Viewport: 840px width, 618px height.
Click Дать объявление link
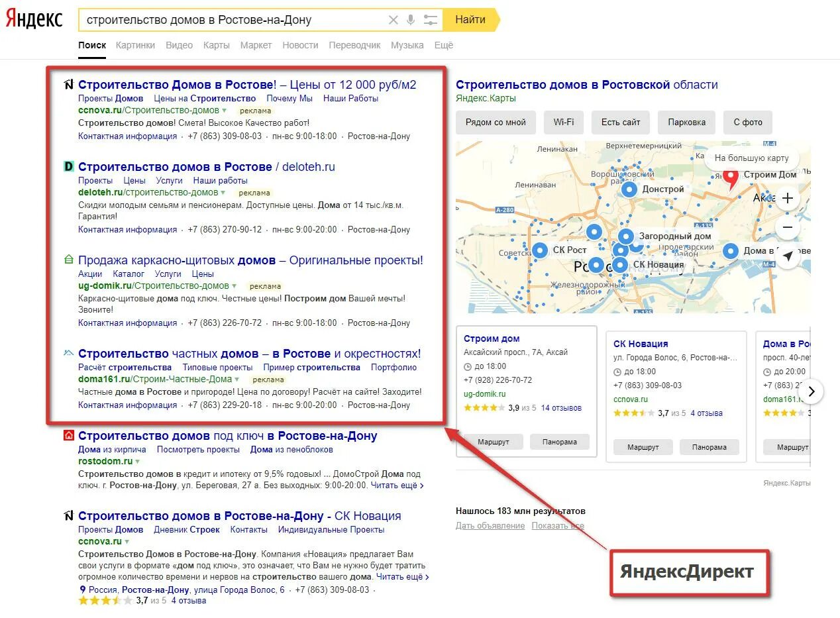click(490, 526)
